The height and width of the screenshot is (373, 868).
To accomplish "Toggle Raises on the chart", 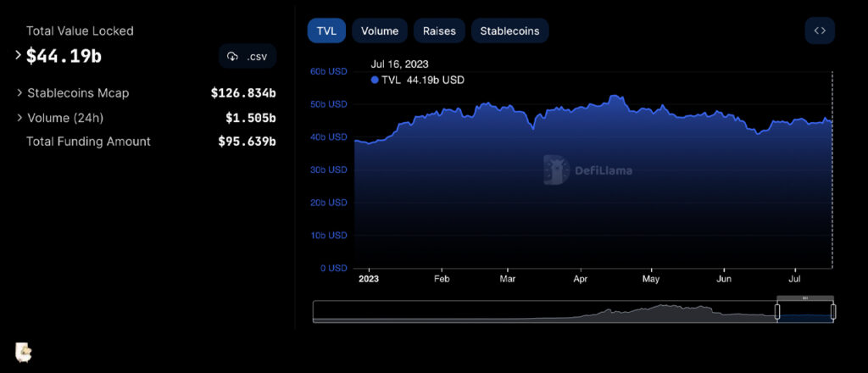I will pyautogui.click(x=439, y=31).
